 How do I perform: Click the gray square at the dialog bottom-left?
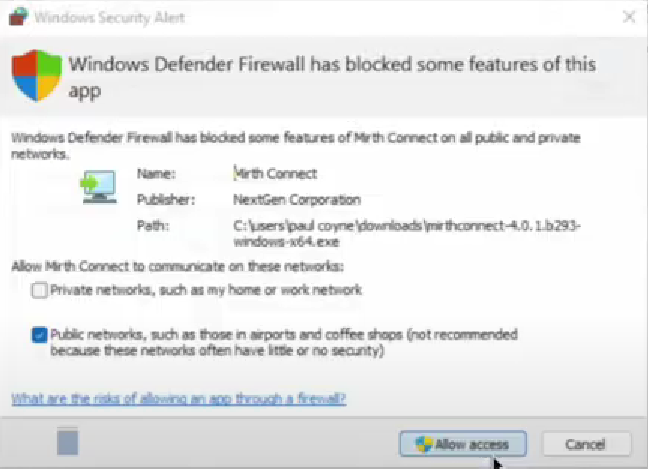(67, 441)
